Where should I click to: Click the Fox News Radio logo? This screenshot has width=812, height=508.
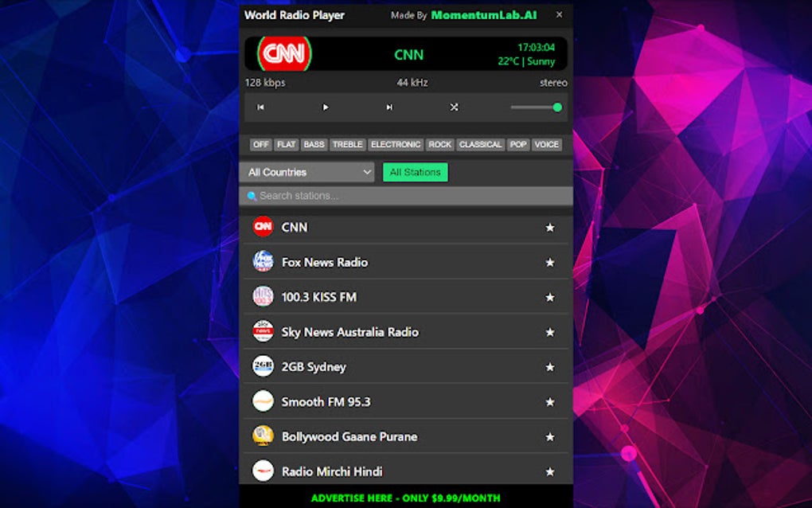click(x=264, y=262)
